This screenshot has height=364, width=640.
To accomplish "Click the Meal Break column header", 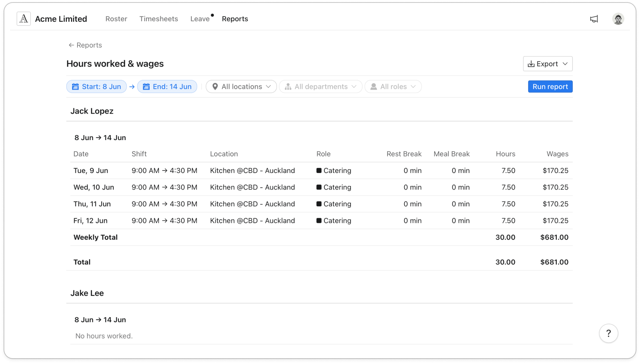I will coord(452,154).
